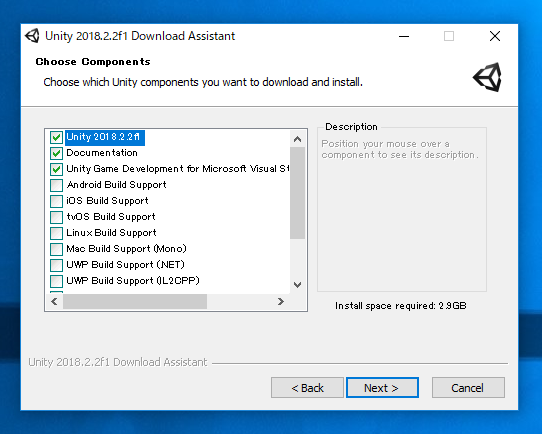
Task: Click the Next > button
Action: point(382,388)
